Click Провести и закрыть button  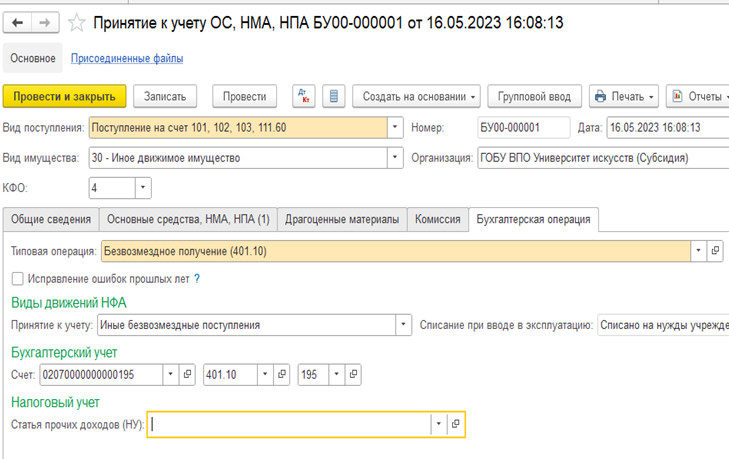pos(64,96)
